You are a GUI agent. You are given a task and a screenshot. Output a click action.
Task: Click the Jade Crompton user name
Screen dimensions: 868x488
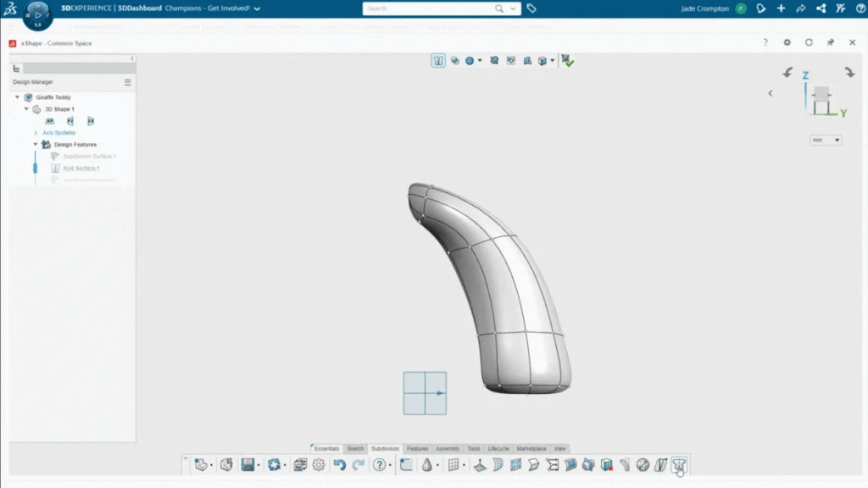pos(704,8)
